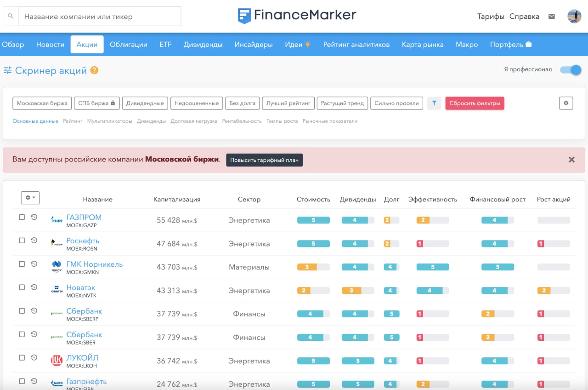The width and height of the screenshot is (588, 390).
Task: Click ГМК Норникель Эффективность rating bar 5
Action: 433,267
